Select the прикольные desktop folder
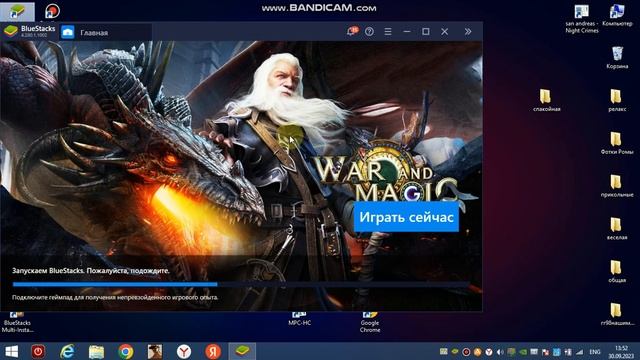The height and width of the screenshot is (360, 640). coord(617,186)
